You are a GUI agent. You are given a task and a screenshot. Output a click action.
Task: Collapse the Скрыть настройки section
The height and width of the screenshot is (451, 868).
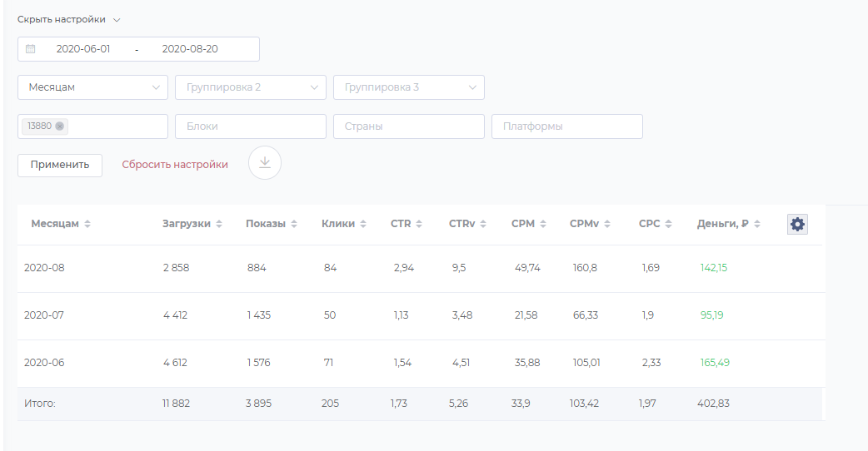[x=68, y=19]
